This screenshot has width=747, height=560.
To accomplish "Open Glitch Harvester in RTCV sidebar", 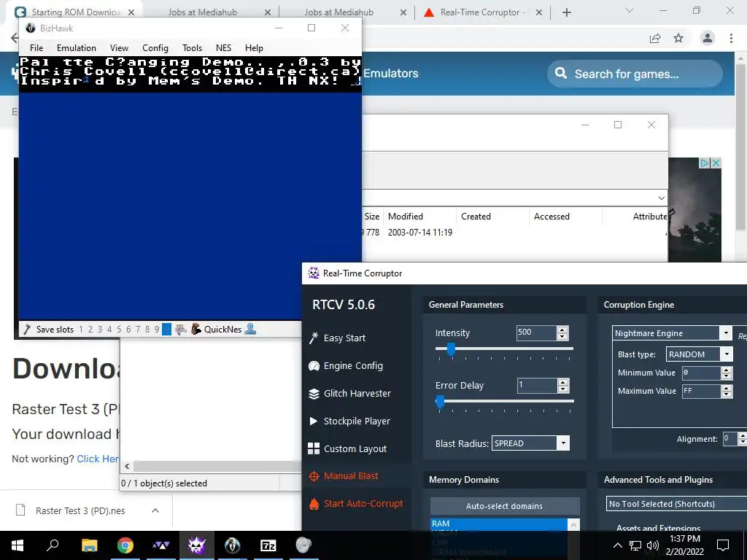I will pos(349,393).
